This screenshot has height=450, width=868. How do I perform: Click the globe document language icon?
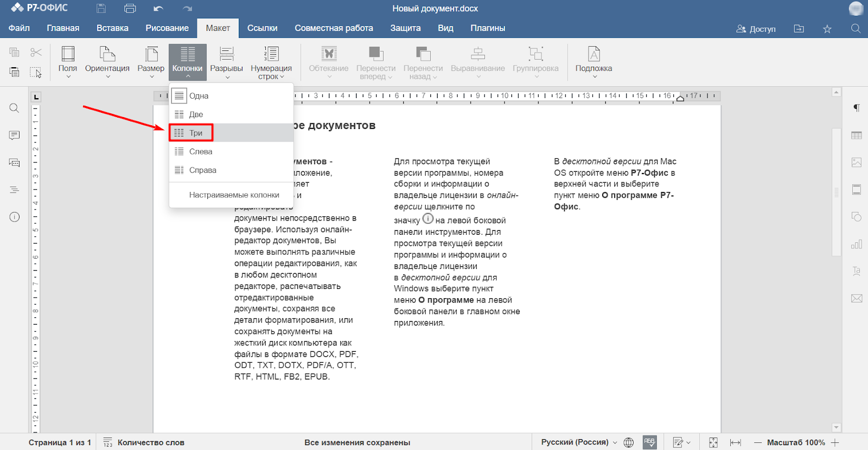(629, 442)
